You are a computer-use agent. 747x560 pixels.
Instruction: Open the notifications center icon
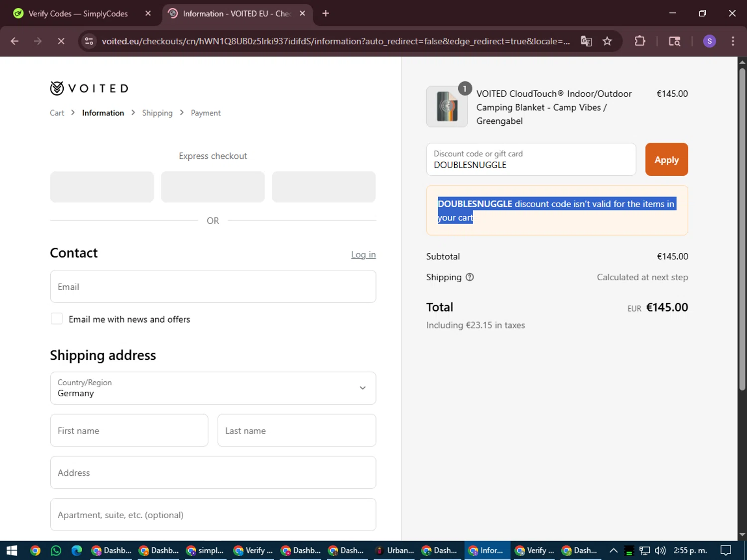726,551
